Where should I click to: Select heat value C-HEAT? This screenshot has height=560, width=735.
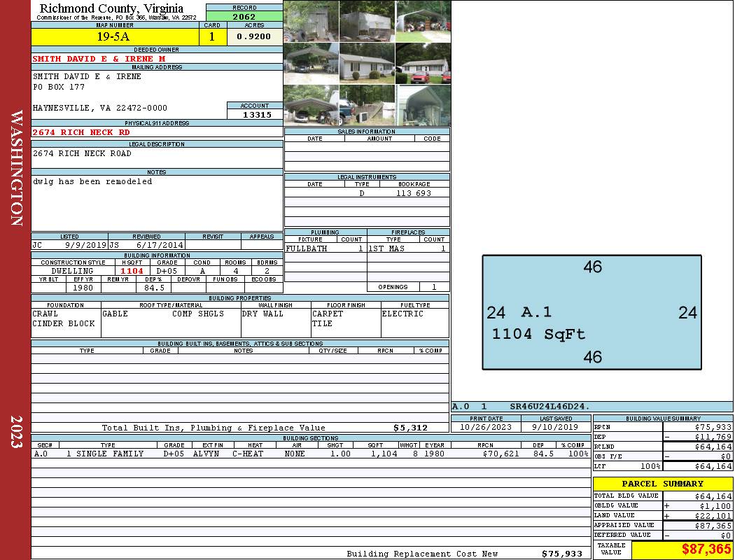point(248,454)
